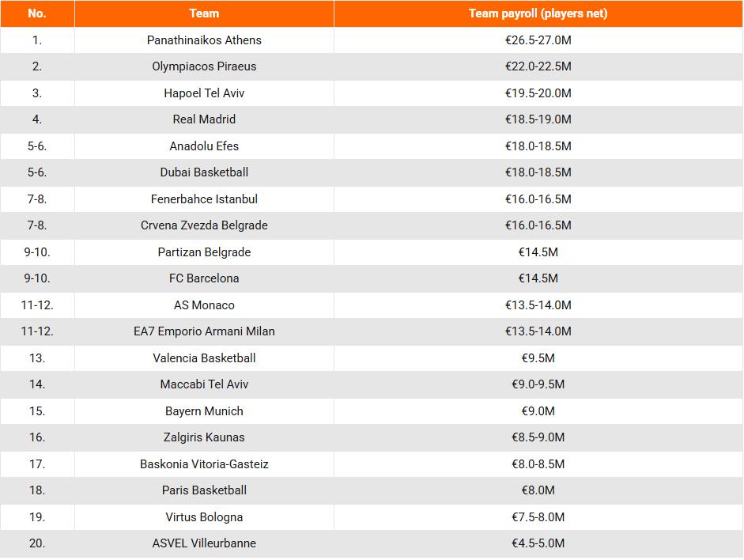Viewport: 744px width, 560px height.
Task: Select Valencia Basketball payroll €9.5M
Action: coord(538,358)
